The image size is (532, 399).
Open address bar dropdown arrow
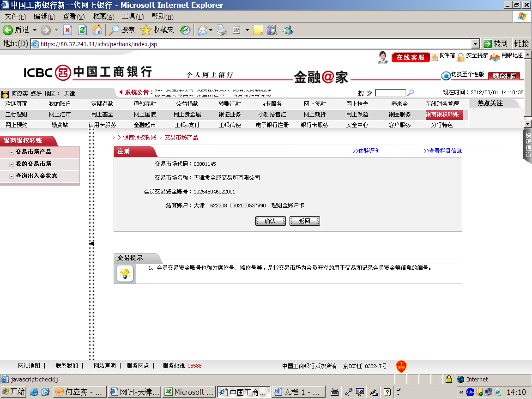coord(476,44)
